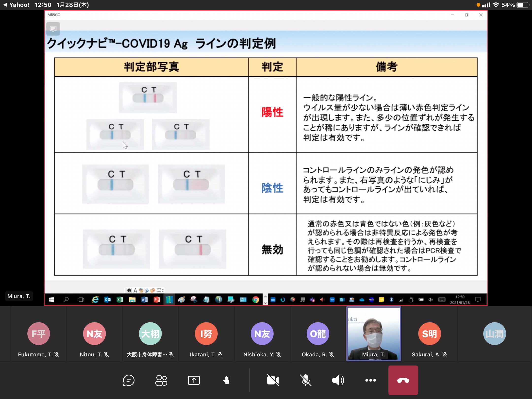Open PowerPoint from the taskbar

click(157, 300)
